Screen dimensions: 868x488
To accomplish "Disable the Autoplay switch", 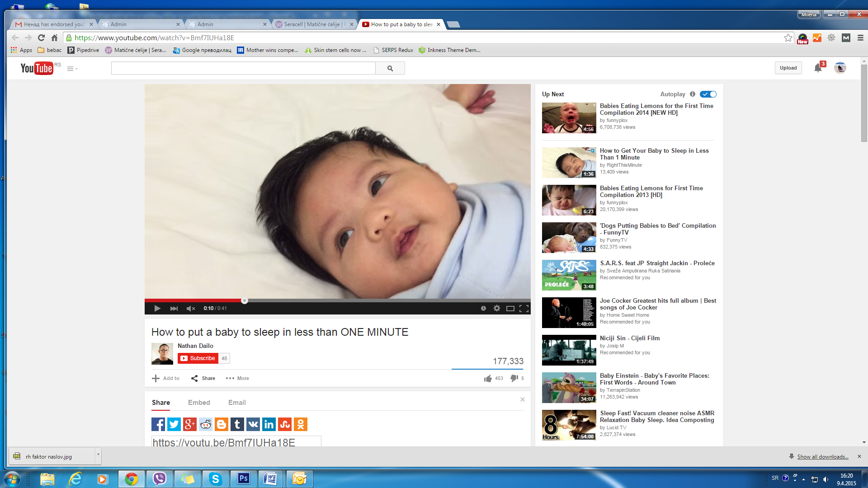I will (708, 94).
